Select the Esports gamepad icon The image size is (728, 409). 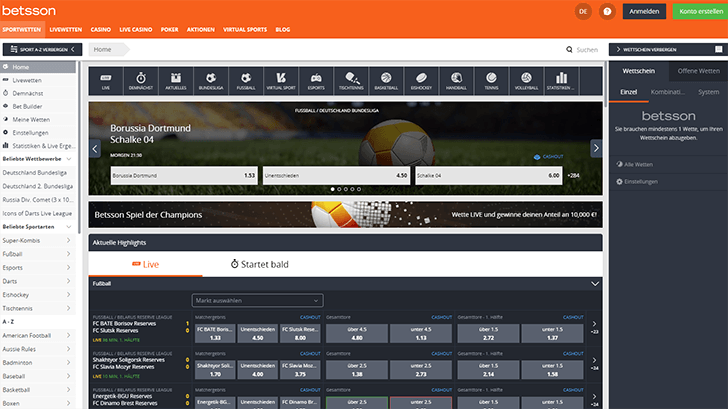point(316,81)
